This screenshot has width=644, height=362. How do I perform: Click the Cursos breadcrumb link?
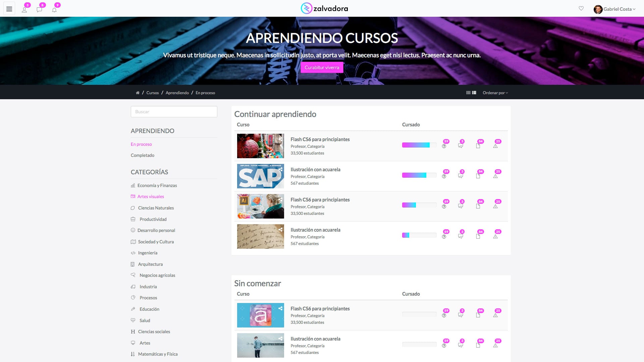point(152,93)
